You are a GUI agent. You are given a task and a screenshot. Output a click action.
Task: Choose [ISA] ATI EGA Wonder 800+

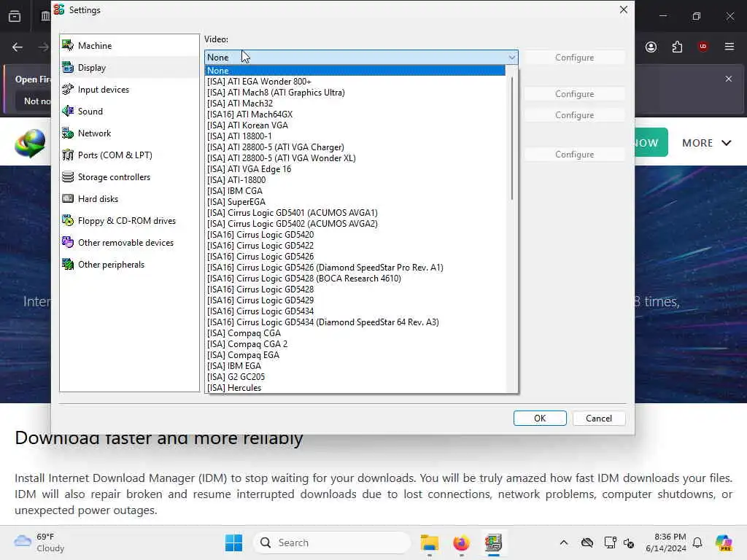[355, 82]
